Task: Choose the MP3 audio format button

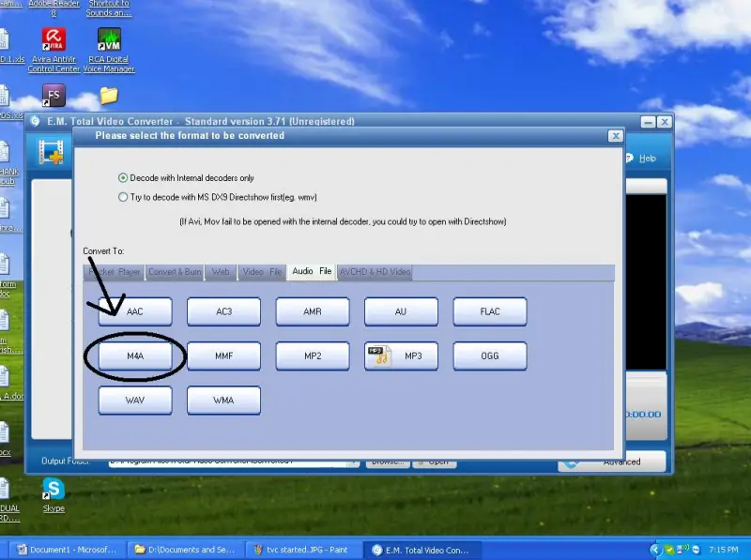Action: (x=401, y=356)
